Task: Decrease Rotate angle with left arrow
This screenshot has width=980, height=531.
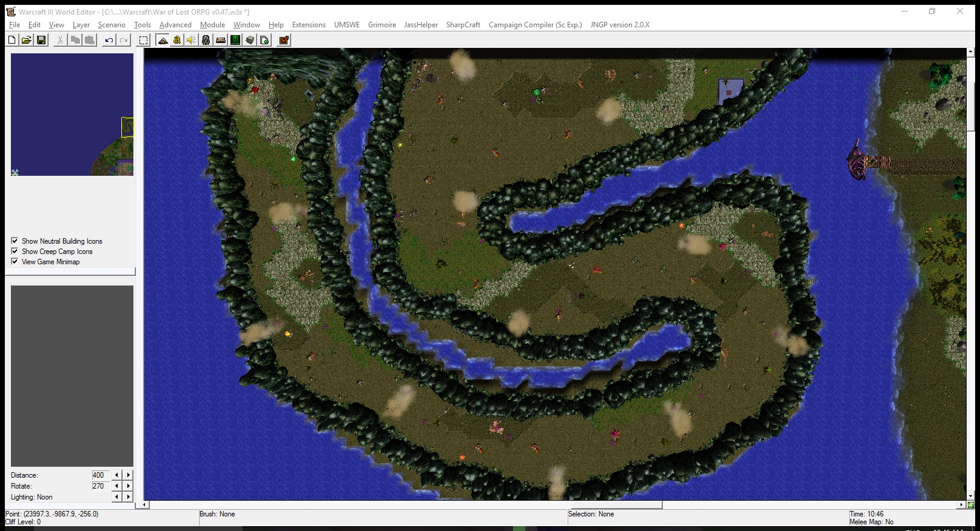Action: (117, 486)
